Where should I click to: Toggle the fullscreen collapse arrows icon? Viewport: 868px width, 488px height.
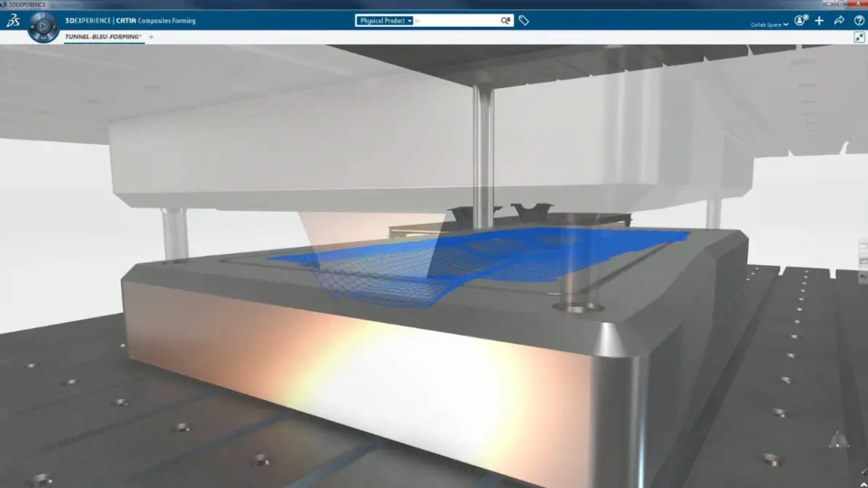coord(859,37)
